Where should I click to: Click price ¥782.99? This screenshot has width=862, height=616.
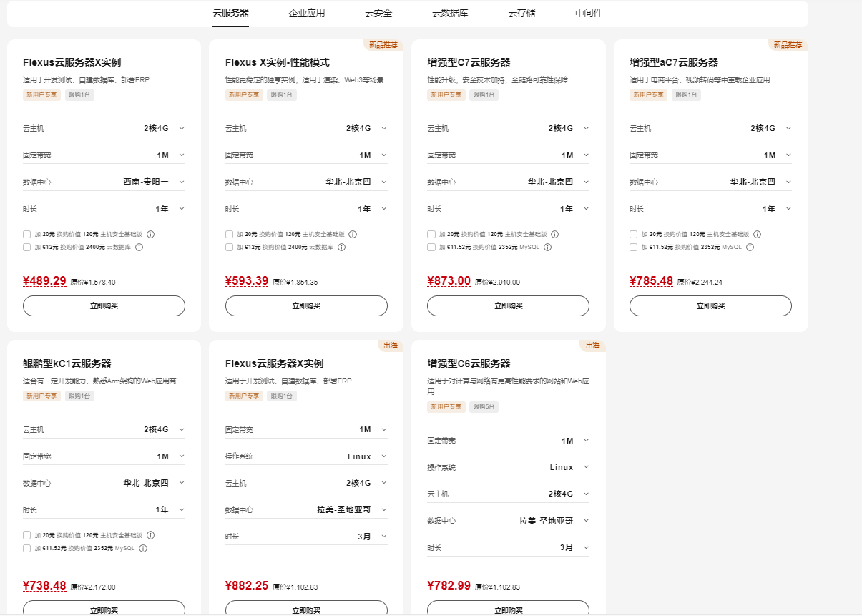click(449, 586)
